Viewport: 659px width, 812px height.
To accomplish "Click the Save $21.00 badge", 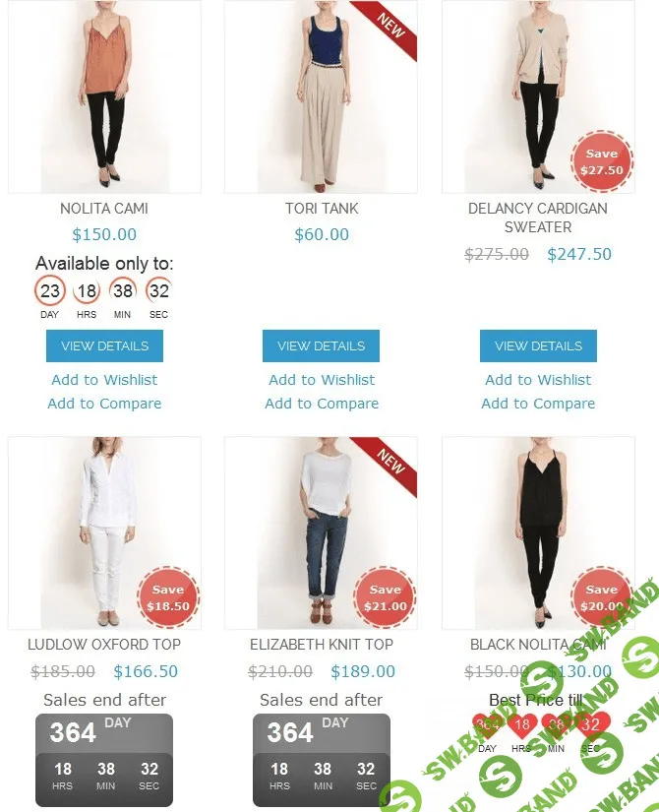I will [386, 597].
